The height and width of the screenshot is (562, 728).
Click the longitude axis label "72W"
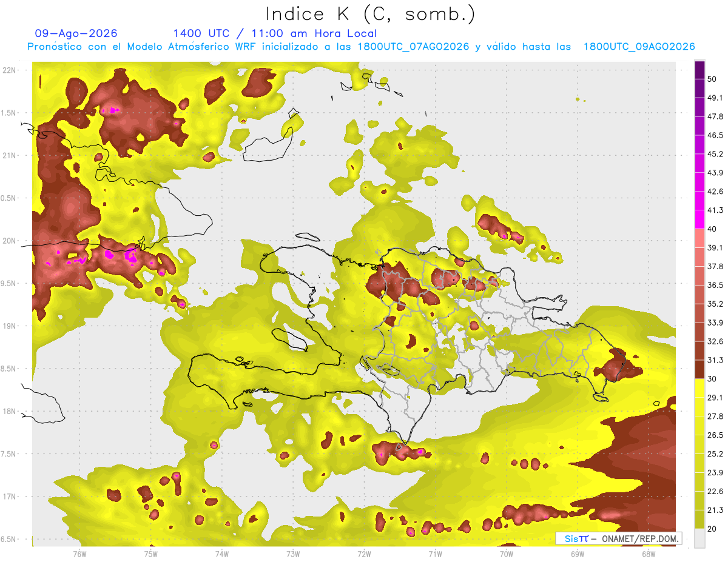click(364, 554)
